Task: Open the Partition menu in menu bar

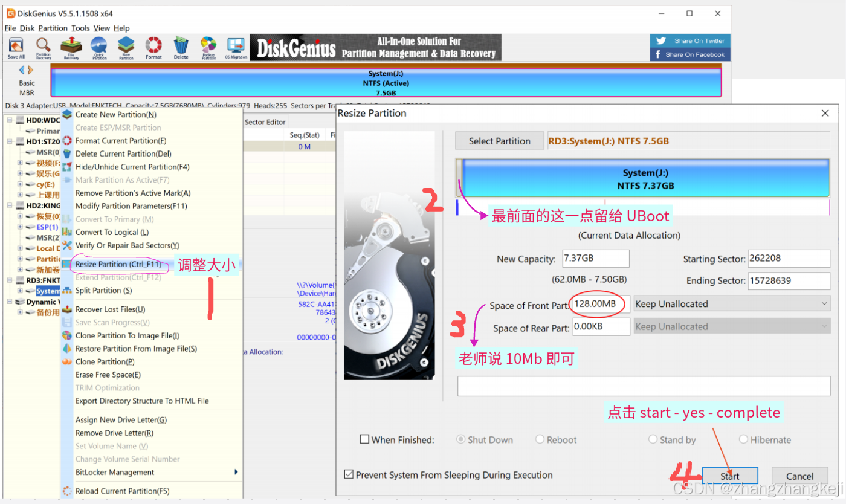Action: [x=53, y=28]
